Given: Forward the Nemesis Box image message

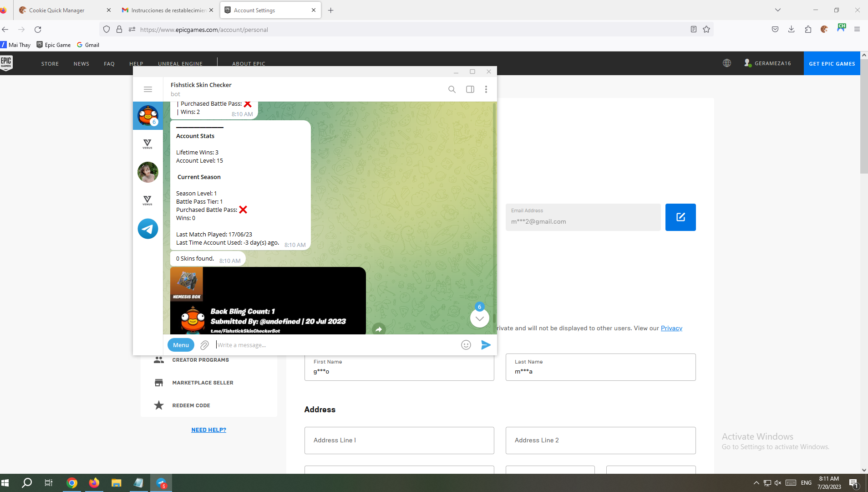Looking at the screenshot, I should [379, 329].
